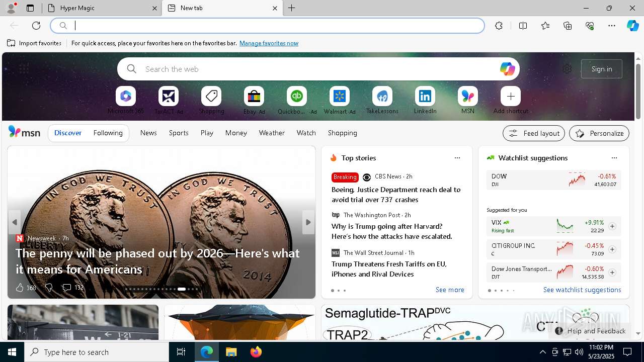The image size is (644, 362).
Task: Click the Sign in button
Action: coord(602,69)
